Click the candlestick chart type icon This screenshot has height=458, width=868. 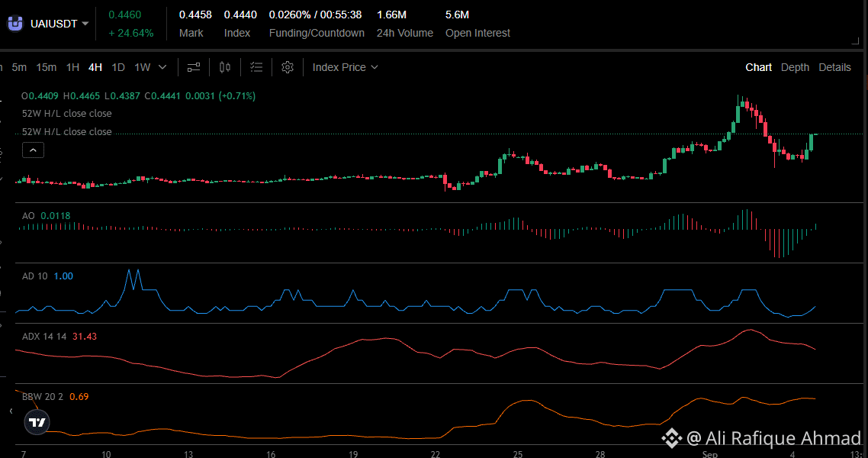[x=225, y=67]
